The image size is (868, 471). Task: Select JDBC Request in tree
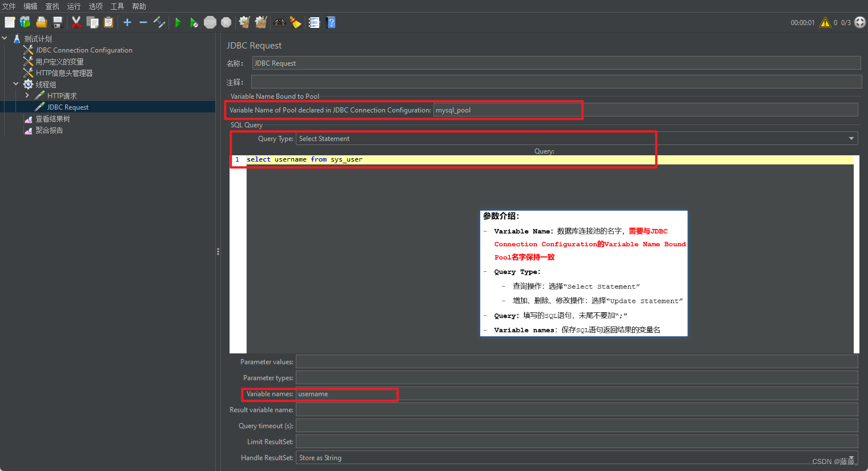[x=67, y=107]
